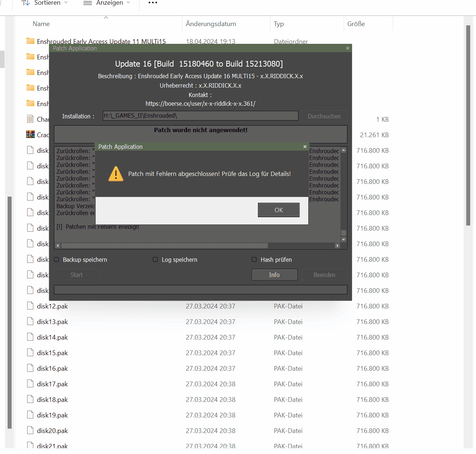Click the log scroll-up arrow
Screen dimensions: 476x454
(343, 150)
